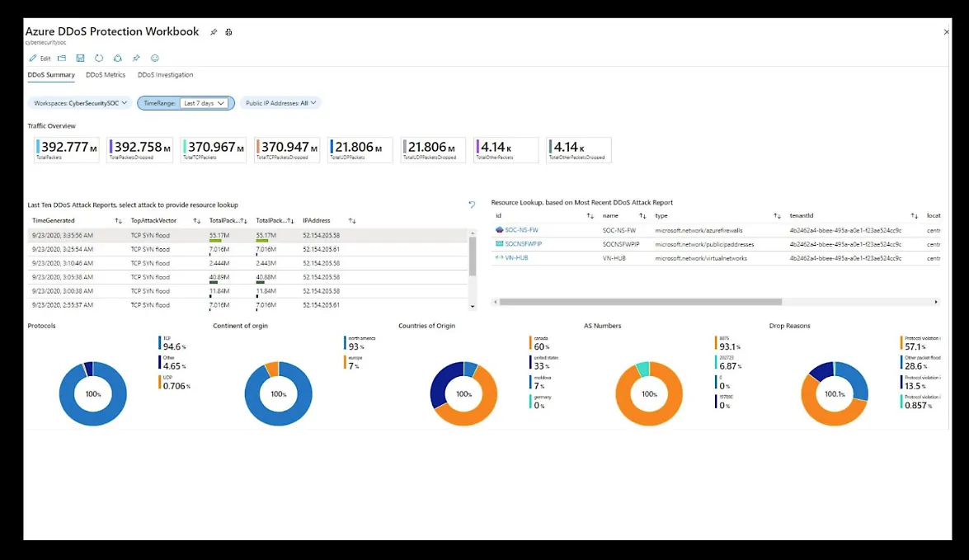
Task: Open the SOC-NS-FW resource link
Action: (x=524, y=230)
